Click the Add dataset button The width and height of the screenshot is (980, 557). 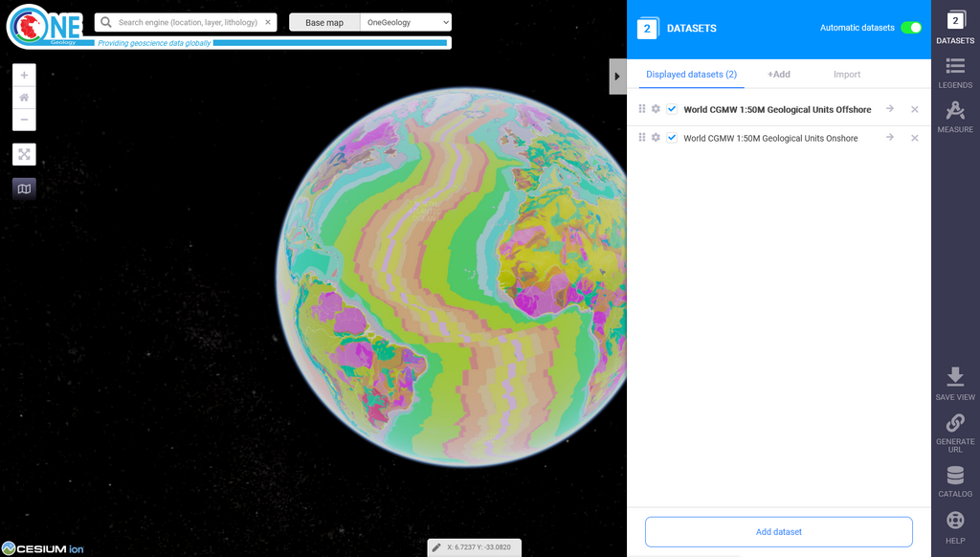pos(778,531)
